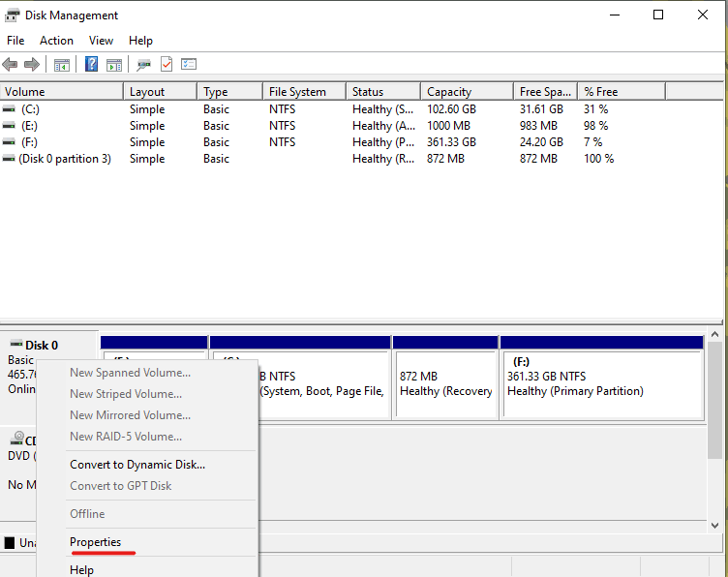The width and height of the screenshot is (728, 577).
Task: Click drive icon next to (E:) volume
Action: (x=9, y=126)
